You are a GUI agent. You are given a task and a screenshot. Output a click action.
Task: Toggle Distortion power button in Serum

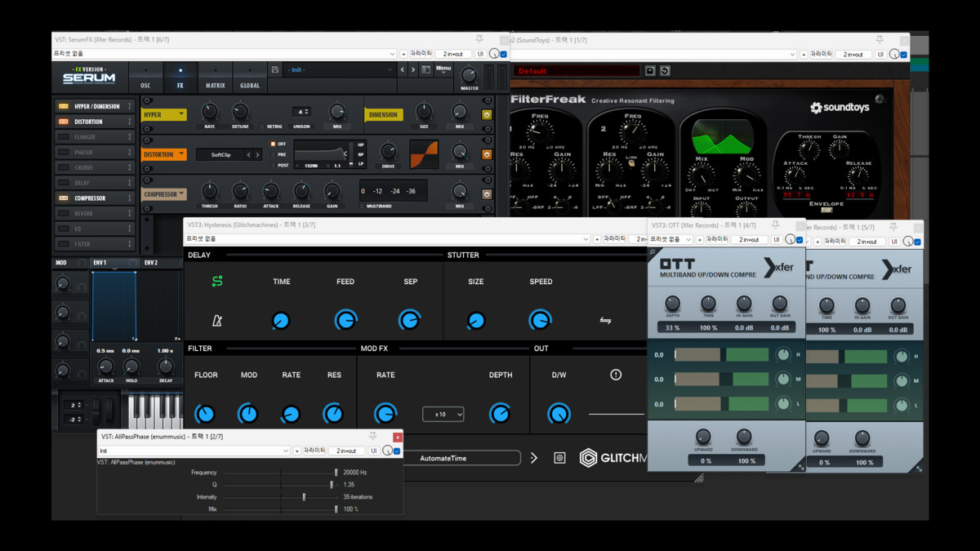tap(487, 154)
